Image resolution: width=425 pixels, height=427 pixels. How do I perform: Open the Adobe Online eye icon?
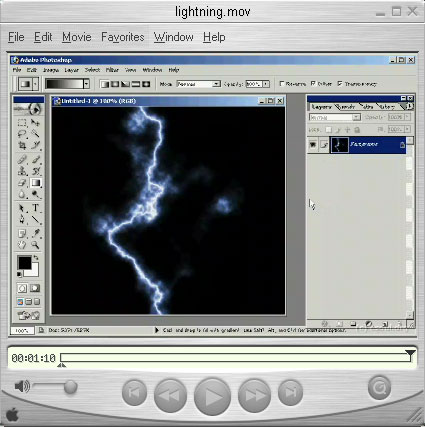[x=29, y=108]
